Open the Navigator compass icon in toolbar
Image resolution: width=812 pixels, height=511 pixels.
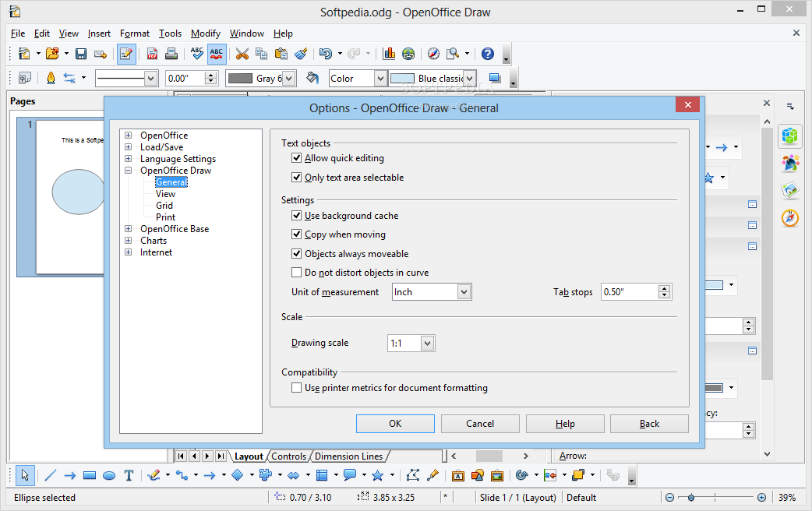(433, 54)
